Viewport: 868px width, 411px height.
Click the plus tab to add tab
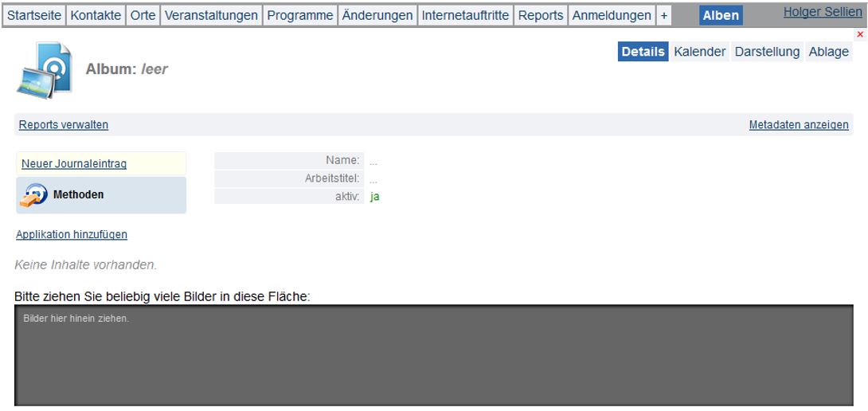coord(664,15)
